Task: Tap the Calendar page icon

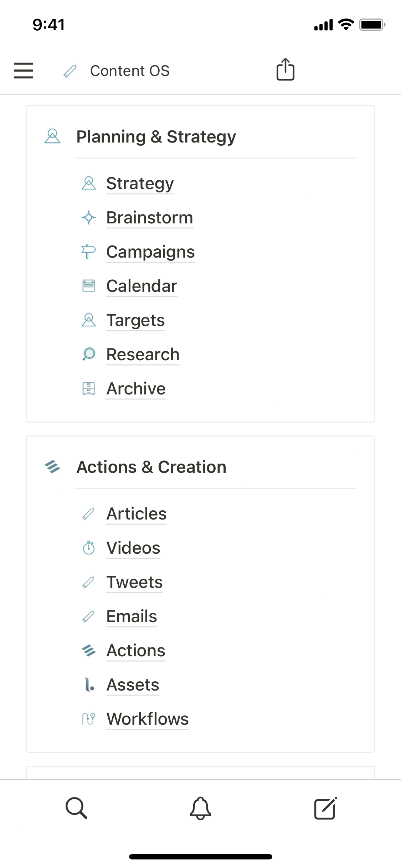Action: 88,286
